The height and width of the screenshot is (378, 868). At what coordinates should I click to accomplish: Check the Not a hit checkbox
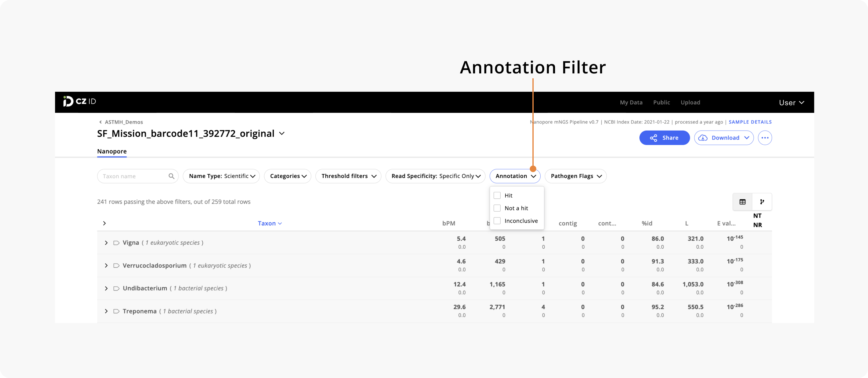pos(497,208)
